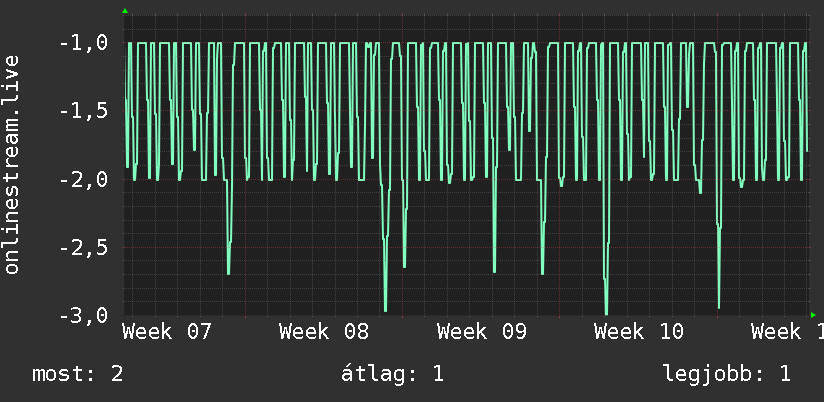Click the "-1,5" y-axis value
Image resolution: width=824 pixels, height=402 pixels.
84,111
